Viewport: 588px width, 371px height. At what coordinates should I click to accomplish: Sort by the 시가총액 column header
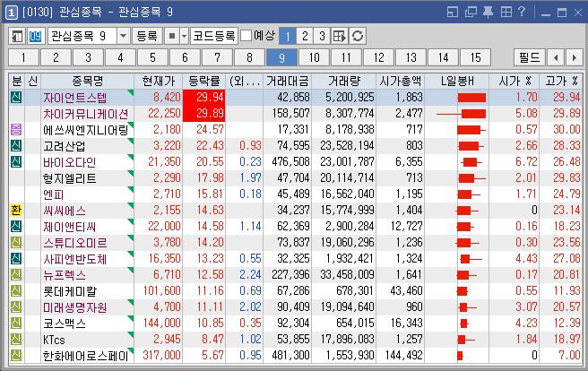click(400, 81)
